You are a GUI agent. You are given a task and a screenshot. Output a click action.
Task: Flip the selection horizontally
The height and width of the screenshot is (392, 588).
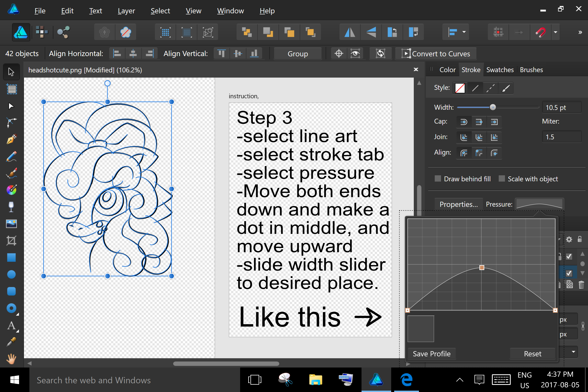click(x=349, y=32)
